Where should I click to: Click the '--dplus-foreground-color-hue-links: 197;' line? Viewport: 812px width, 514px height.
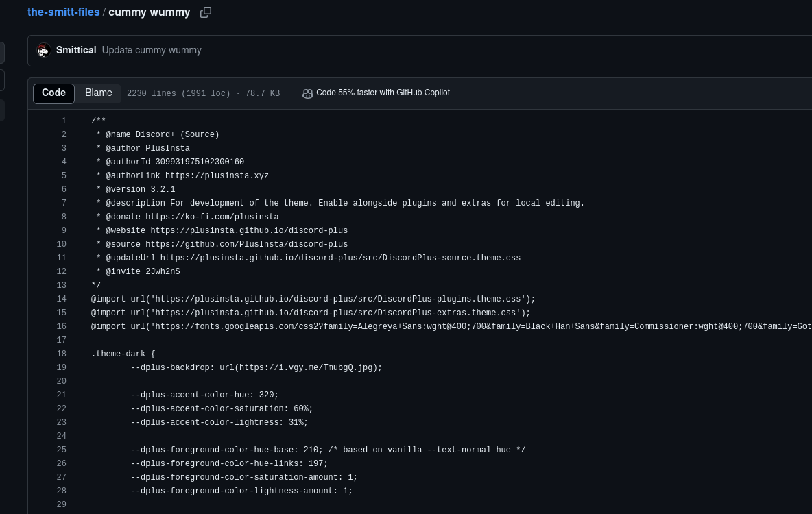230,464
